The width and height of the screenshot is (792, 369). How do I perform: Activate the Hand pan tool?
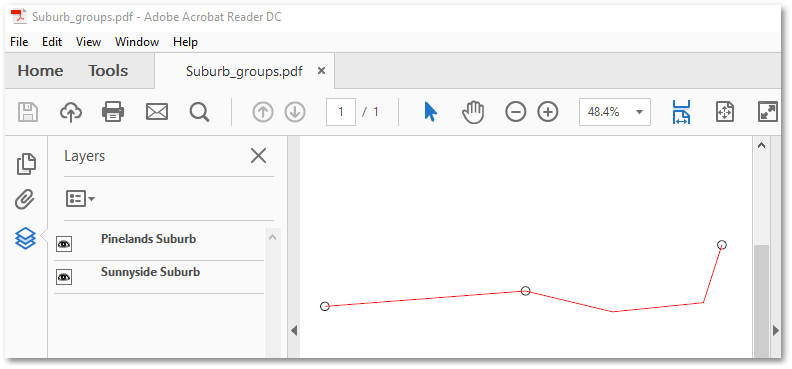pyautogui.click(x=473, y=112)
